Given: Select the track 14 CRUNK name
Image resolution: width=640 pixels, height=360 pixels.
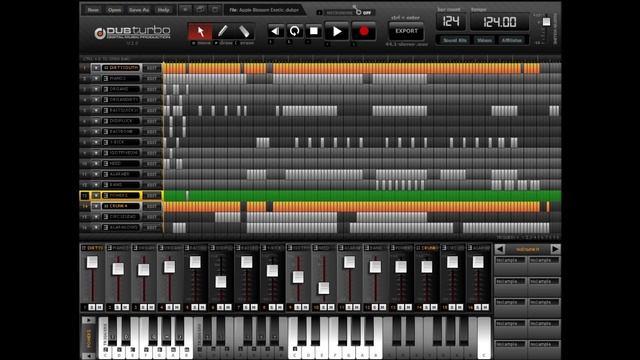Looking at the screenshot, I should coord(121,206).
